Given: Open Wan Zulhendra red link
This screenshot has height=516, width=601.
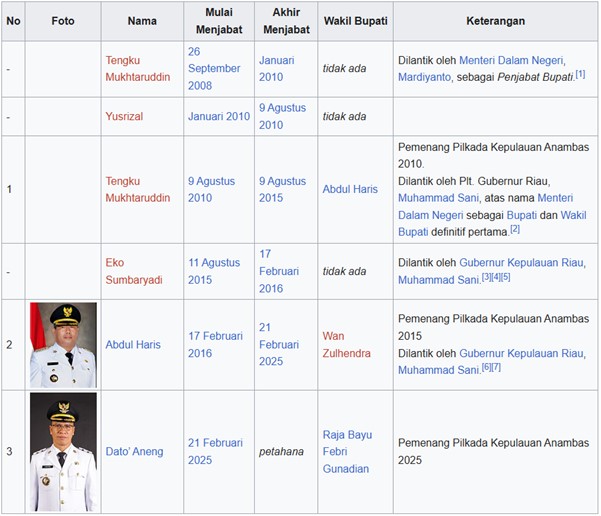Looking at the screenshot, I should coord(346,345).
